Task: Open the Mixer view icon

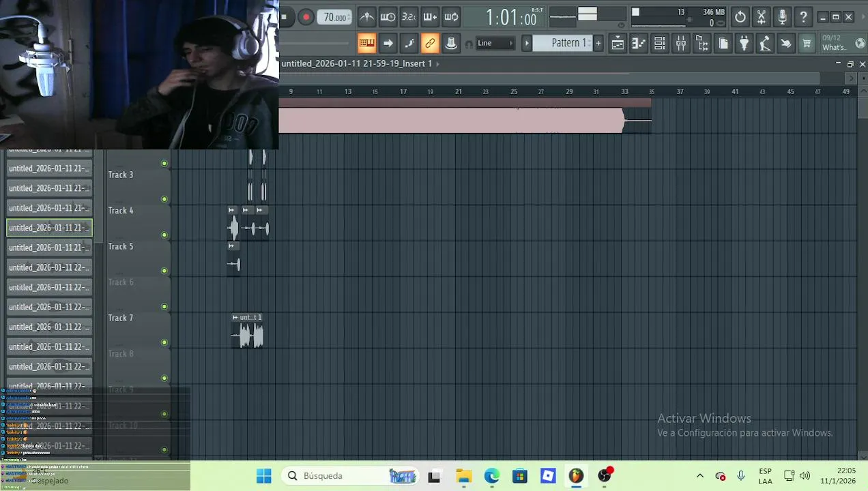Action: click(681, 44)
